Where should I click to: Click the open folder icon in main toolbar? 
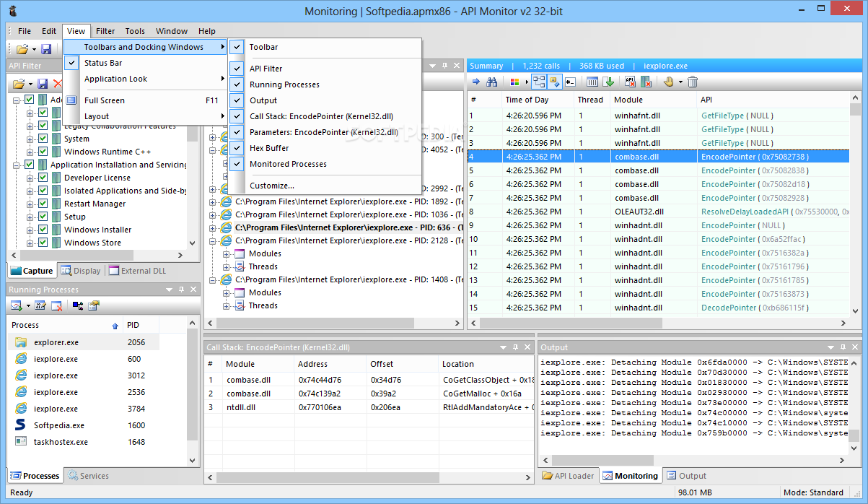[22, 49]
